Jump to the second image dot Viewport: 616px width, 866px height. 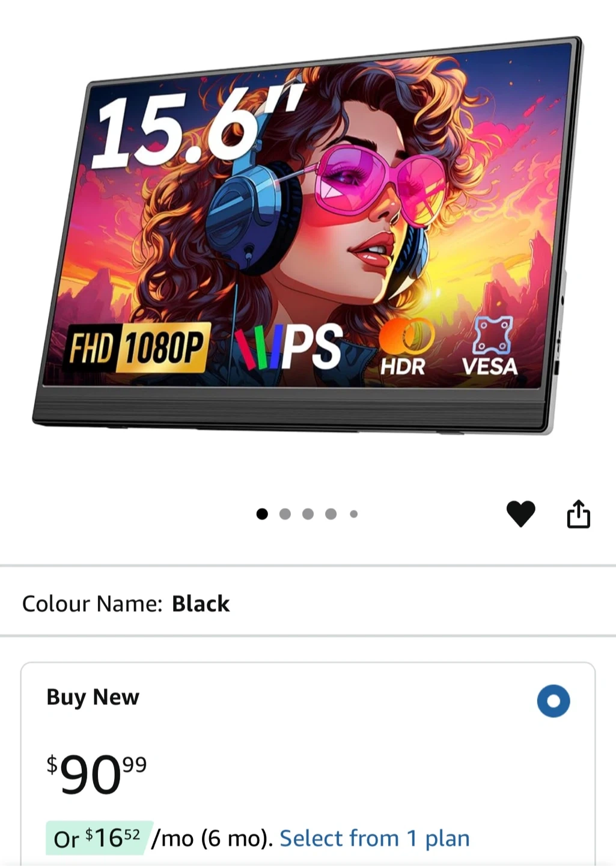pyautogui.click(x=285, y=514)
